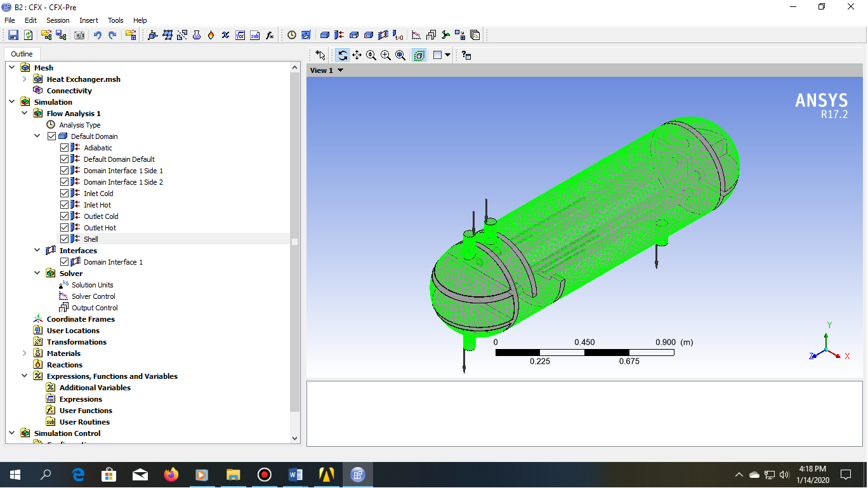Click the Zoom Box magnifier icon
868x488 pixels.
pos(386,55)
